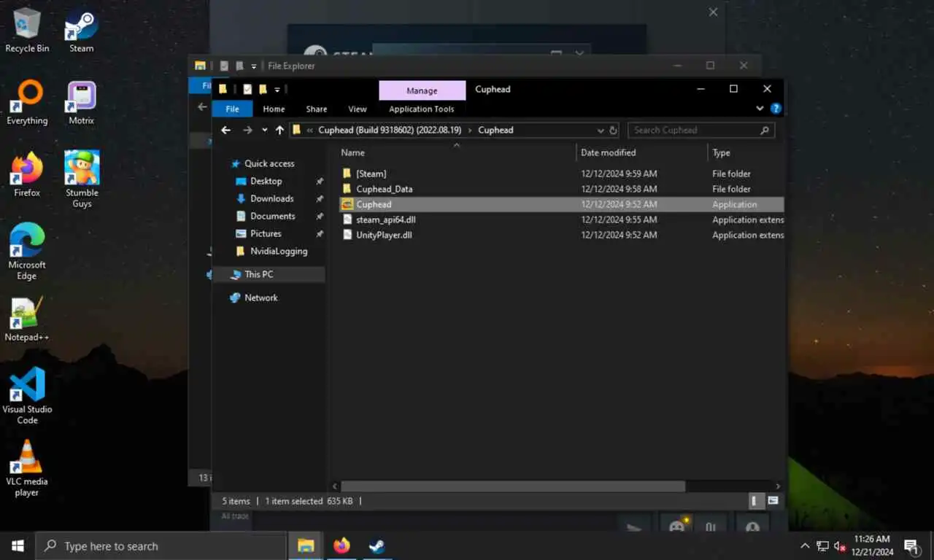
Task: Click the Manage contextual tab
Action: coord(422,90)
